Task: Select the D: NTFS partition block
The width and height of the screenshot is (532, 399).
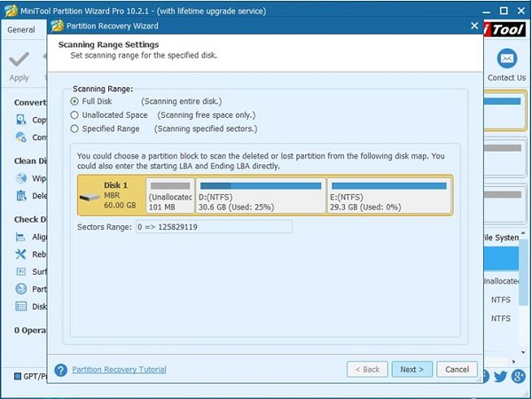Action: 261,195
